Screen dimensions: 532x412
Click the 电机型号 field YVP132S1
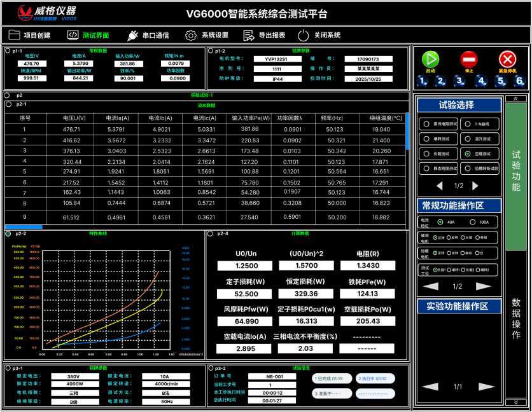click(277, 59)
